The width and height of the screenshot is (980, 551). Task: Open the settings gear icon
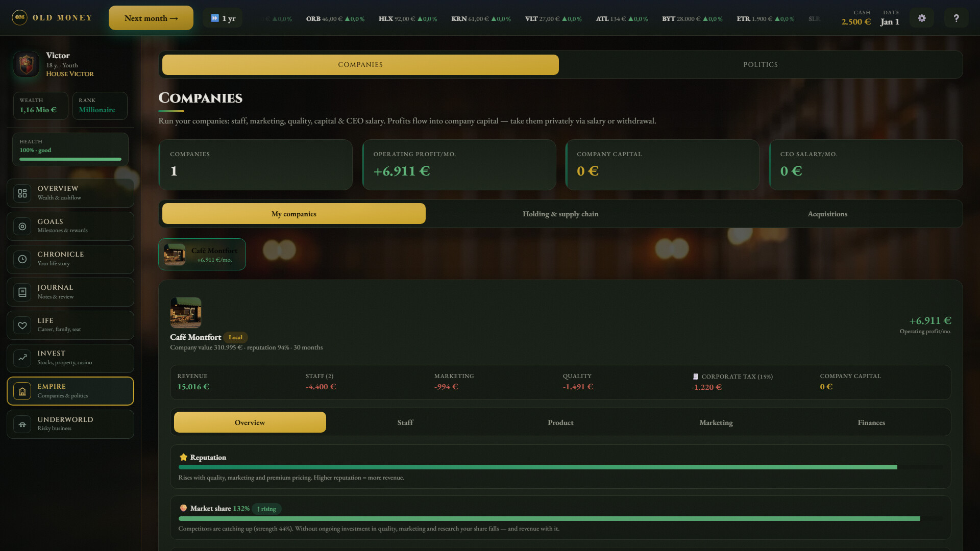pyautogui.click(x=922, y=18)
